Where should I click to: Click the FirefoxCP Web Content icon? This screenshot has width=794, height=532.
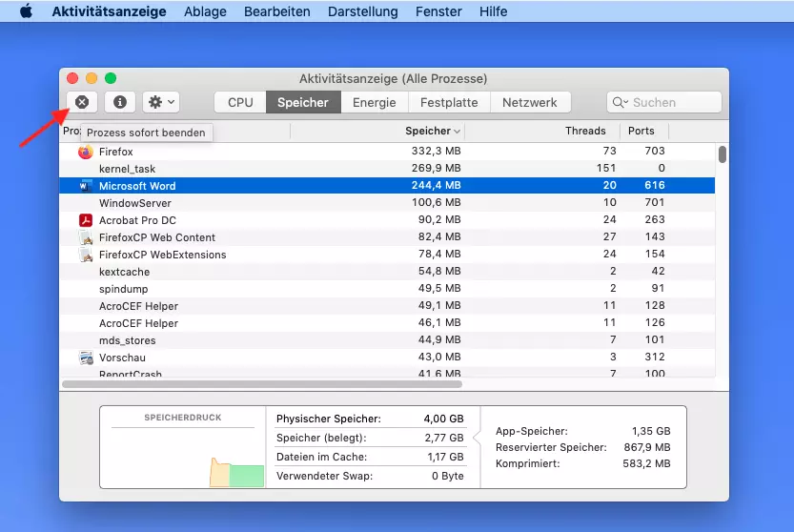point(86,237)
